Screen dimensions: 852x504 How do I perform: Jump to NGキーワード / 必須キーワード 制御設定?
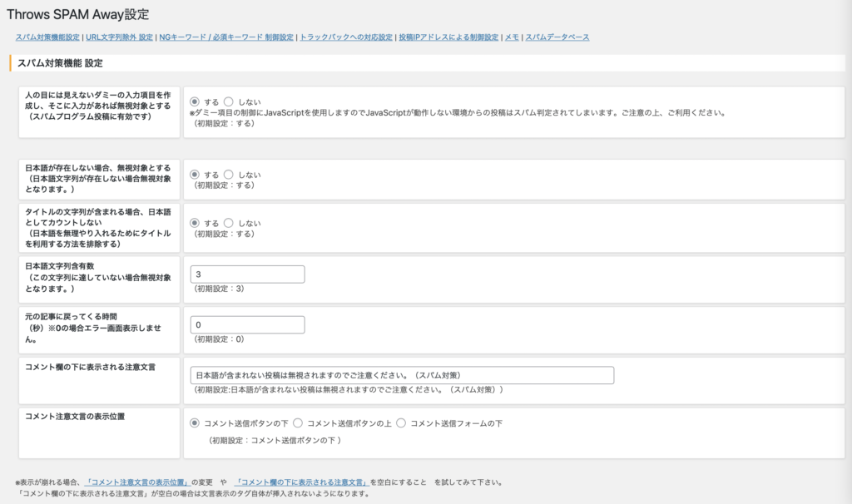tap(226, 37)
